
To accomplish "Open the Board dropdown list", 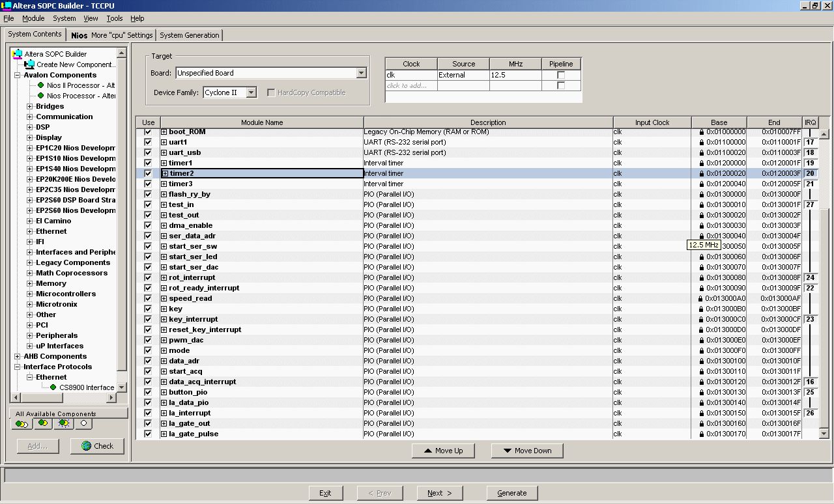I will [362, 73].
